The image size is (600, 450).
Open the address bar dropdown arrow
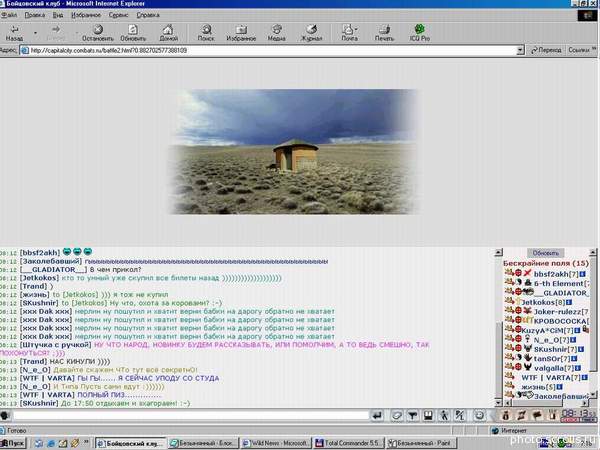pyautogui.click(x=520, y=50)
